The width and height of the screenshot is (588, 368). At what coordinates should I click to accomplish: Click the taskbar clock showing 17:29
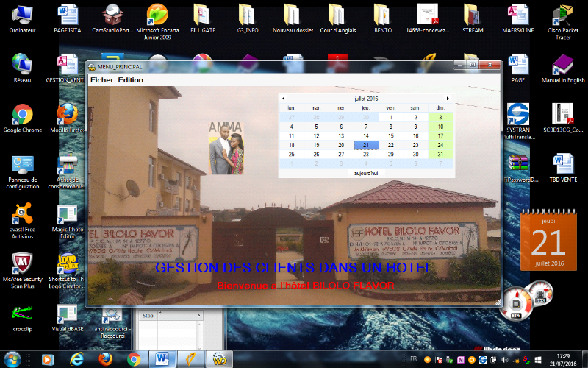coord(563,360)
